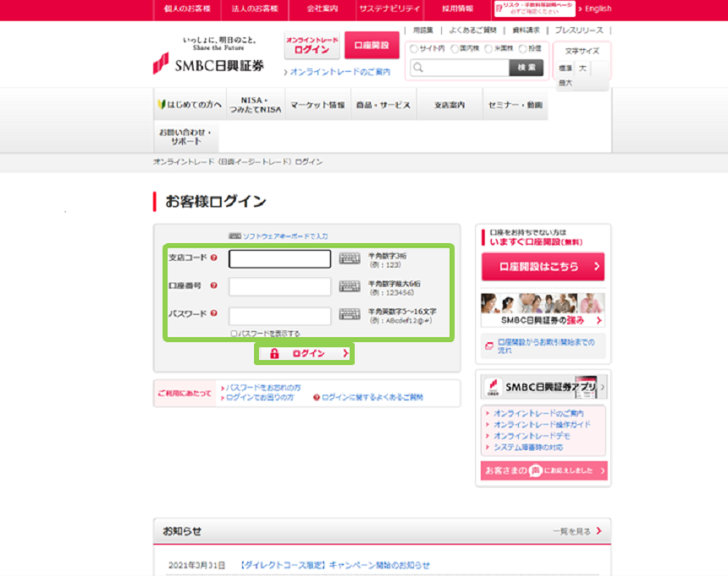This screenshot has width=728, height=576.
Task: Click help icon next to パスワード label
Action: (213, 313)
